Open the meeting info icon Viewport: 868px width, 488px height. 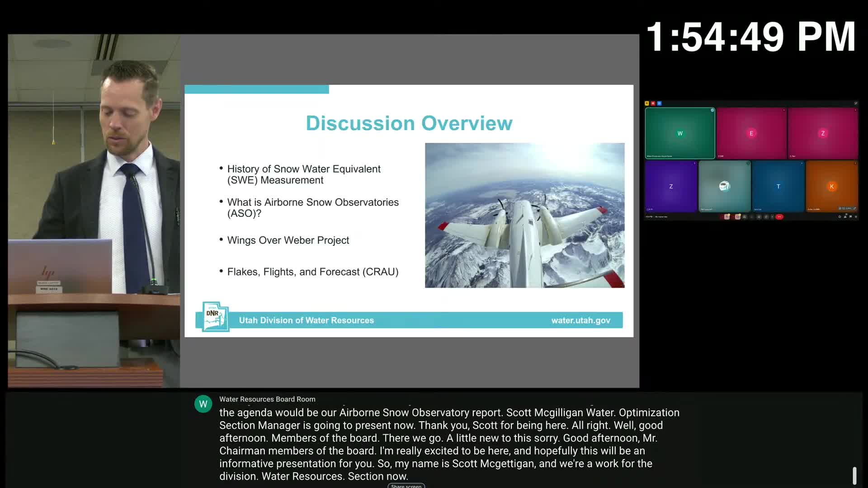click(x=840, y=217)
